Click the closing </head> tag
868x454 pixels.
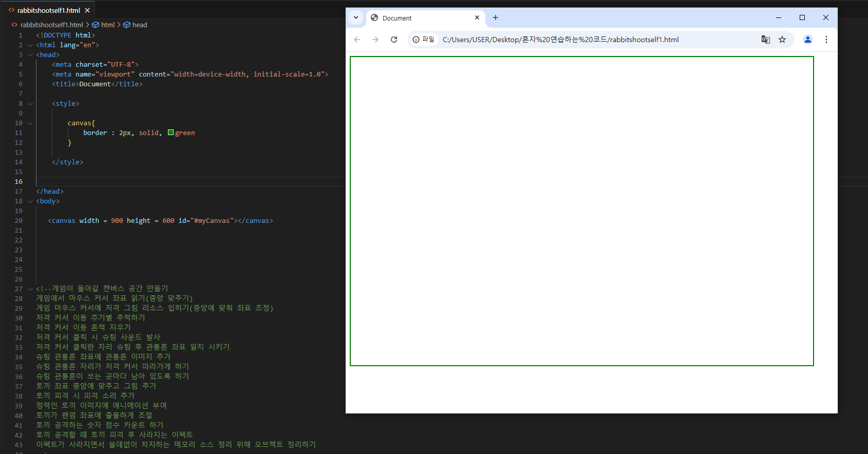coord(50,192)
